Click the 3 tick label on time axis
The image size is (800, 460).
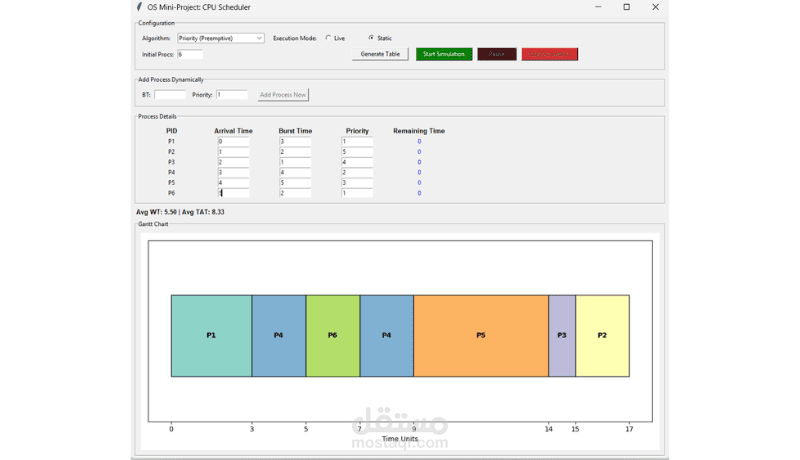252,429
